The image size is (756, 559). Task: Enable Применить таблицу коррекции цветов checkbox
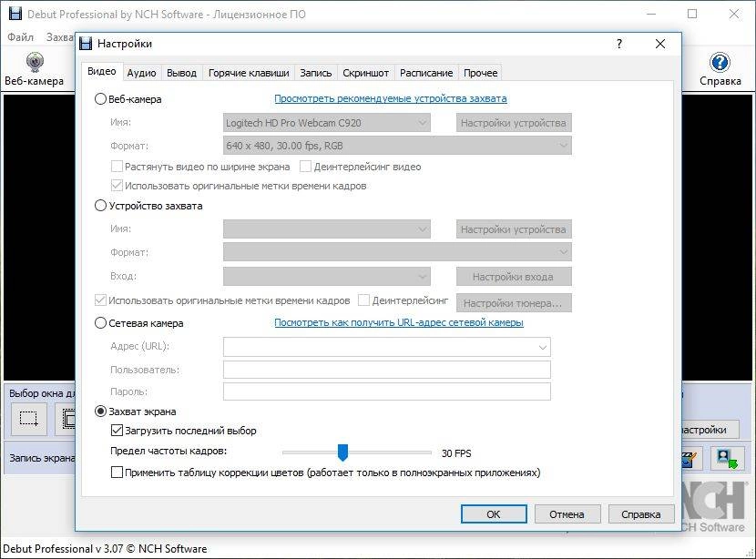point(117,473)
